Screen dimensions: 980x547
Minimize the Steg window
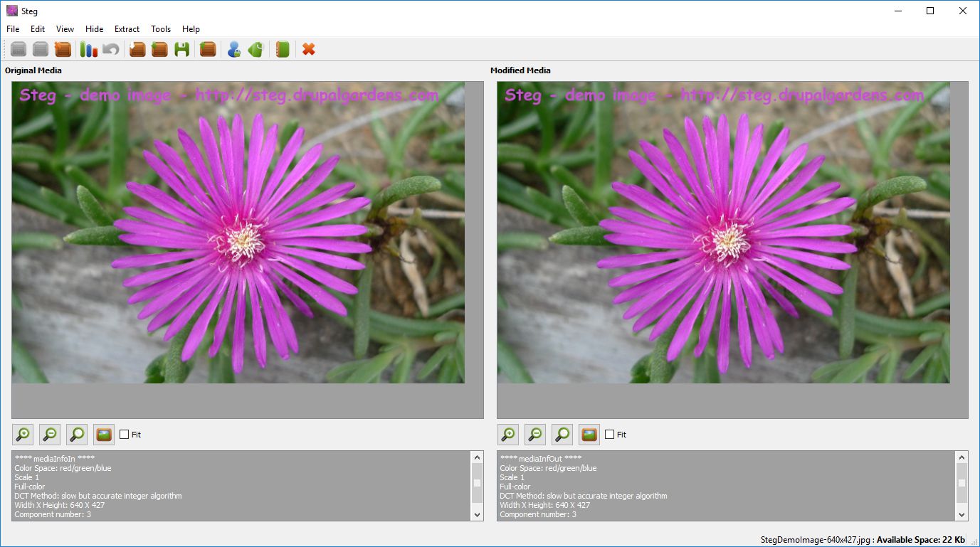(897, 11)
